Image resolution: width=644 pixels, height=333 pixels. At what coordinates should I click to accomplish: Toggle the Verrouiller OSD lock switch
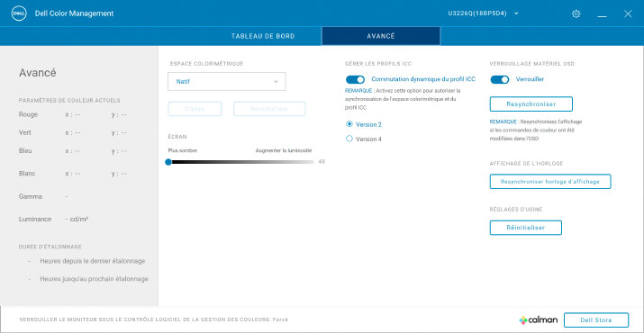499,79
